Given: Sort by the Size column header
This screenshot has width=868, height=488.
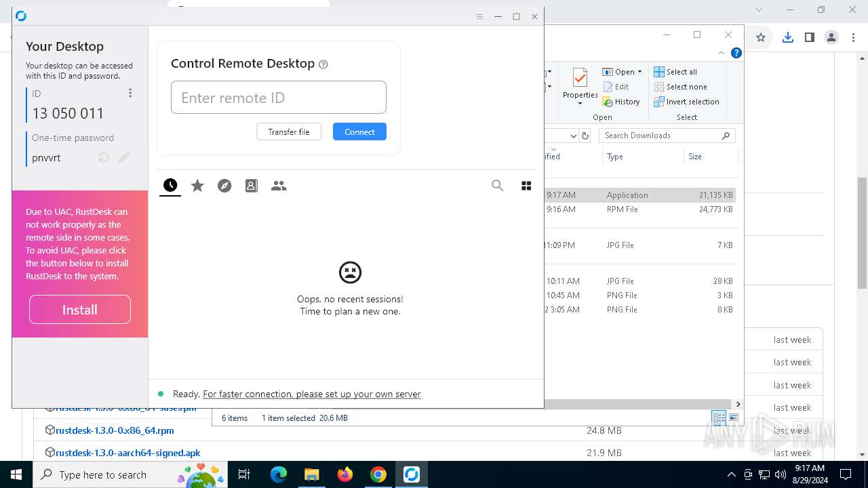Looking at the screenshot, I should [695, 157].
